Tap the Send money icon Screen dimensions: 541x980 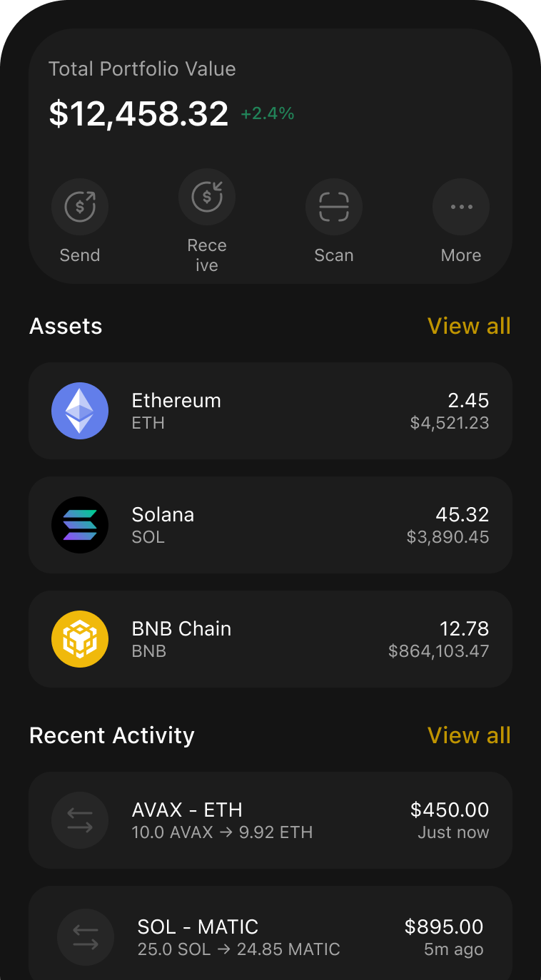coord(80,207)
